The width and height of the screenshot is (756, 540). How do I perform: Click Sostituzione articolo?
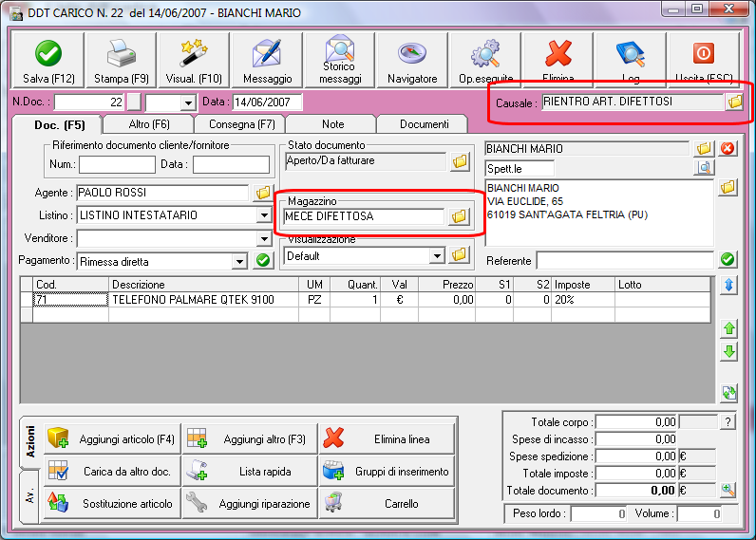(112, 503)
